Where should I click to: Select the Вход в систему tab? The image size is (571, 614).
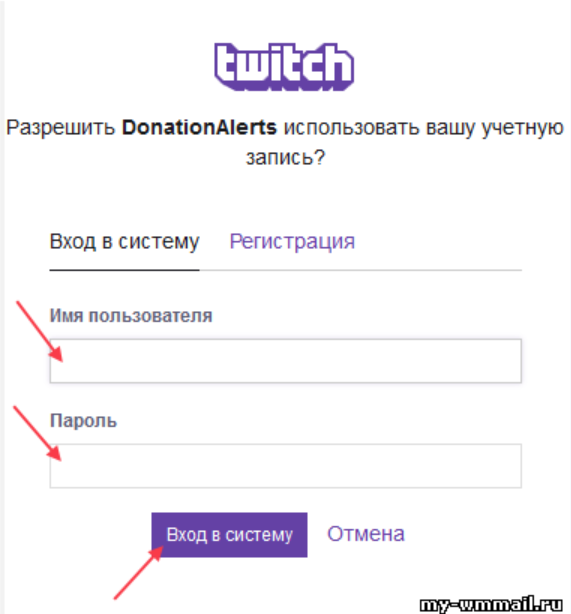125,241
